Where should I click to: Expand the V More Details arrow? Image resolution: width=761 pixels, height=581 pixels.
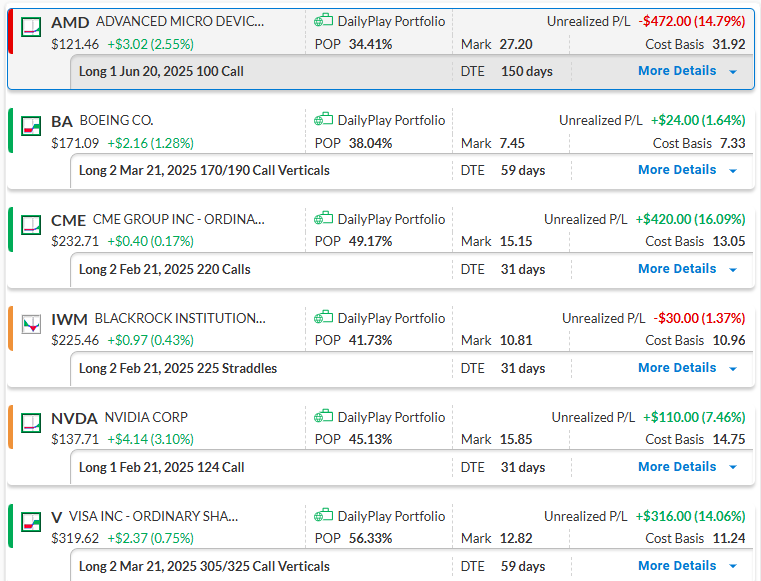tap(733, 567)
